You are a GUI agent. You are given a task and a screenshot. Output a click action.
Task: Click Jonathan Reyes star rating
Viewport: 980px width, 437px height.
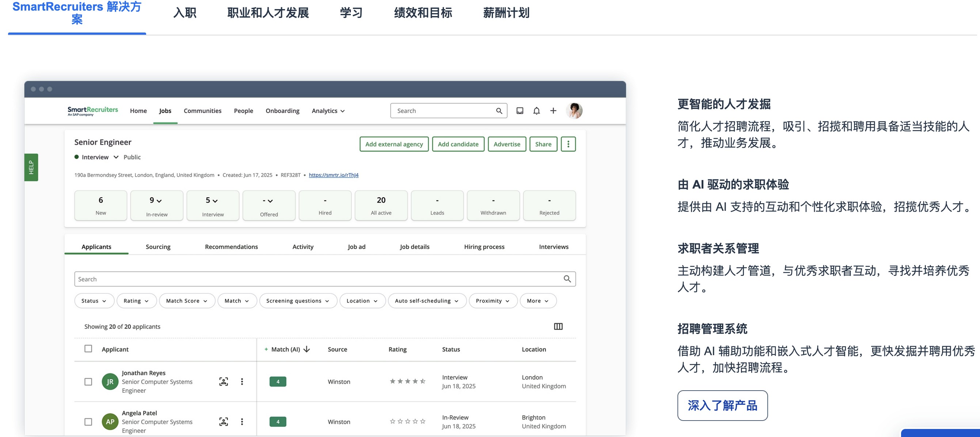pos(407,381)
